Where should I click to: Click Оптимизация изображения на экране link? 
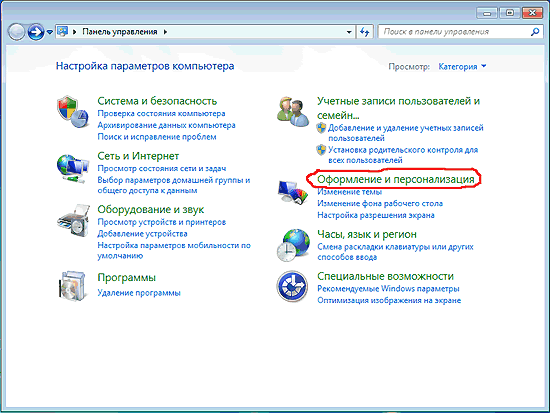[x=389, y=300]
